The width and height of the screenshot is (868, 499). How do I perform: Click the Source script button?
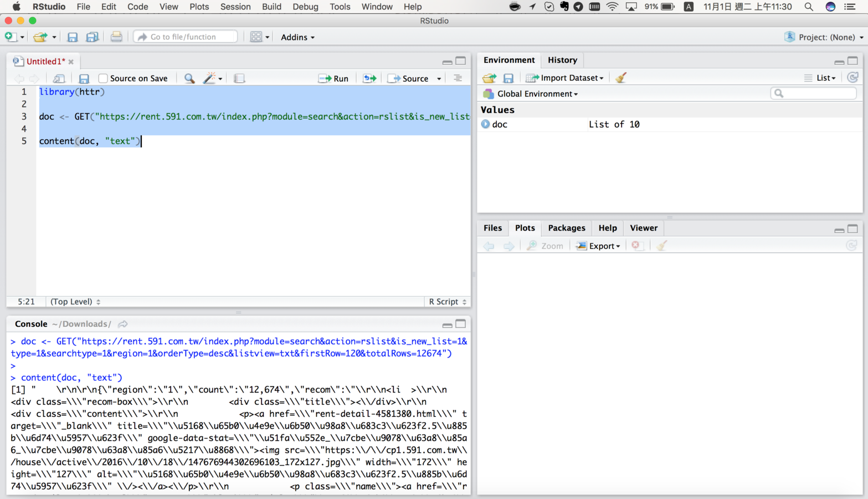pos(408,79)
